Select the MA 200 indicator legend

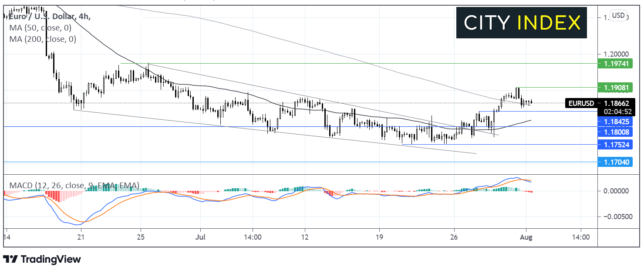(43, 39)
